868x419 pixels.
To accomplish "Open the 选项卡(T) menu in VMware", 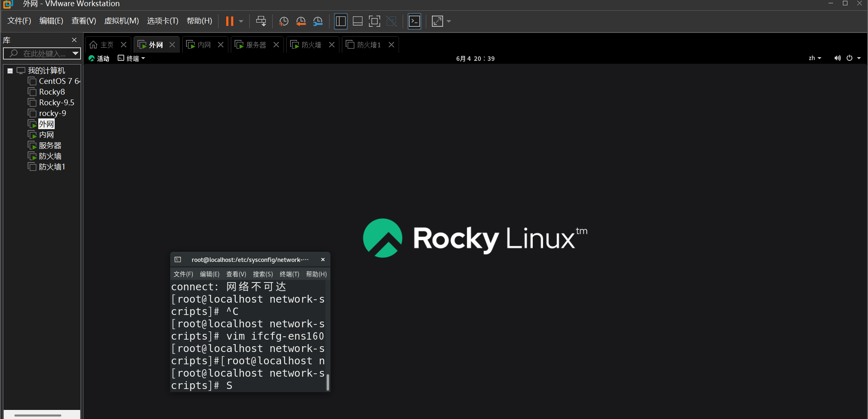I will click(162, 21).
